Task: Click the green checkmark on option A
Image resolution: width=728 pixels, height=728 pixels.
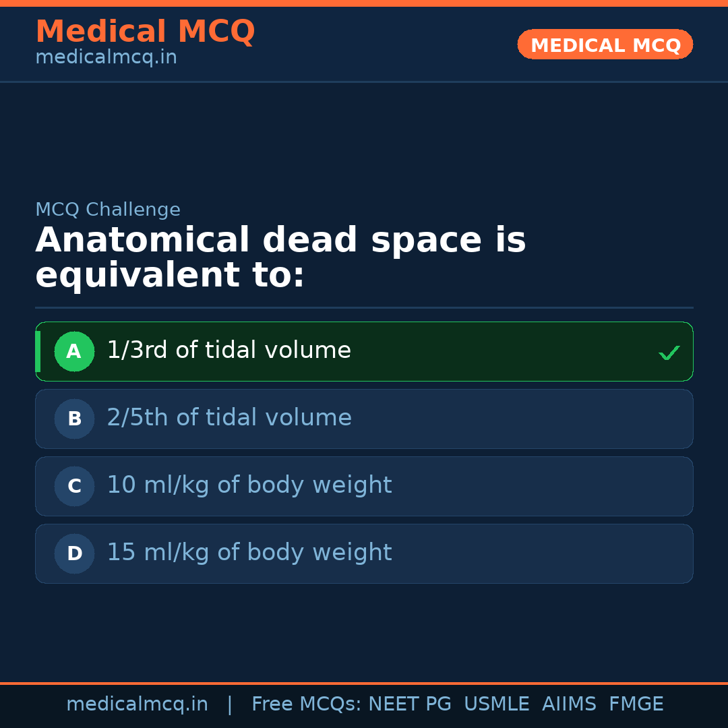Action: (669, 353)
